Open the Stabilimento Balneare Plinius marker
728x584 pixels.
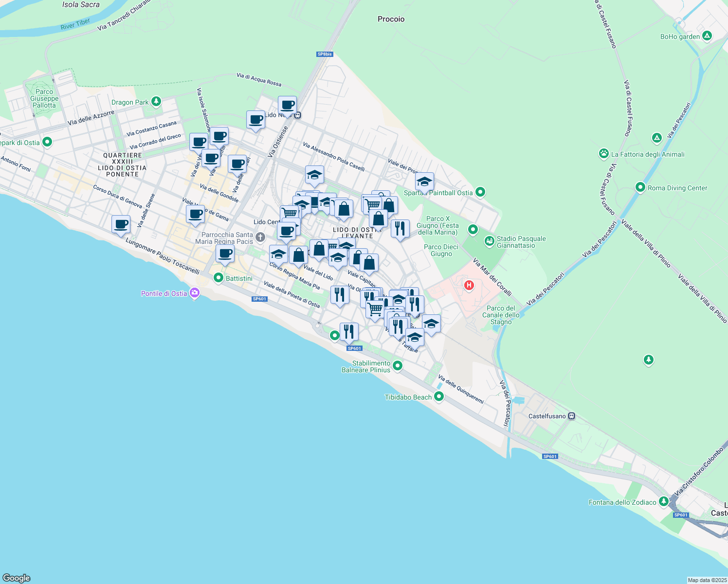(x=398, y=365)
